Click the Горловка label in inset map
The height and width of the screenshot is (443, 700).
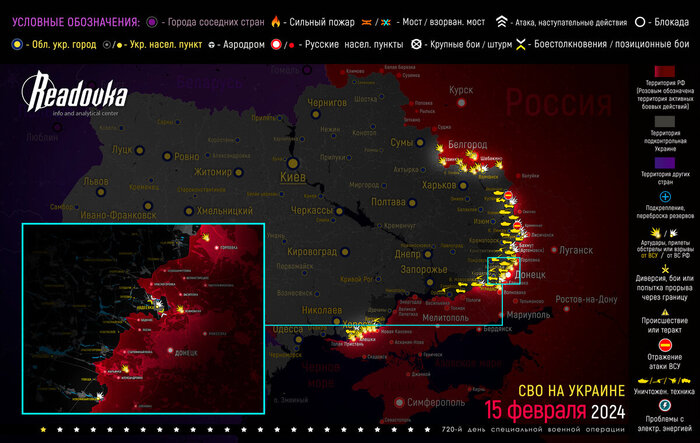tap(229, 247)
